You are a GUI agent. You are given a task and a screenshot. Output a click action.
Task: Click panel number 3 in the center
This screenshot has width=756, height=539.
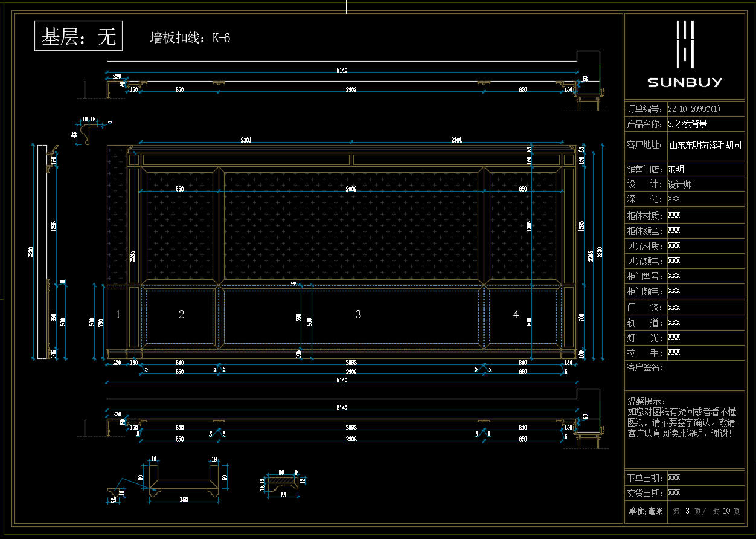pyautogui.click(x=358, y=314)
